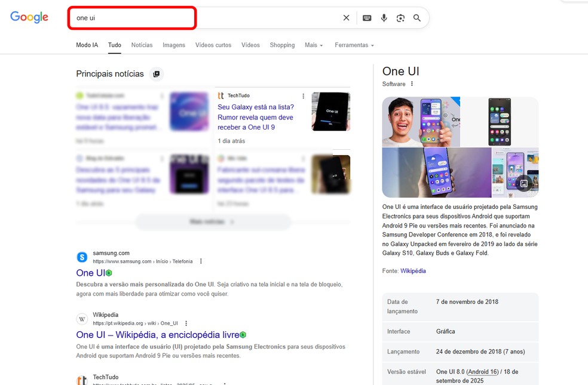This screenshot has width=588, height=385.
Task: Open three-dot menu for samsung.com result
Action: click(201, 261)
